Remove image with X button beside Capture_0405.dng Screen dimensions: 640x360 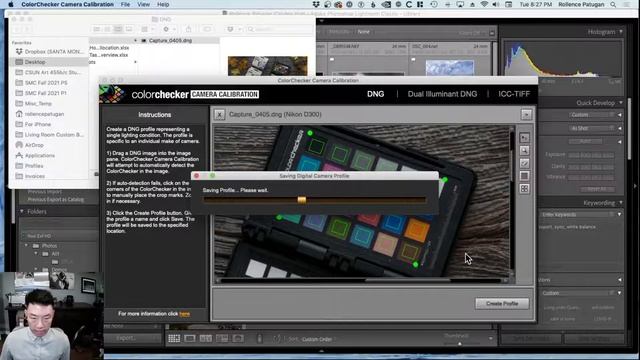pyautogui.click(x=219, y=115)
